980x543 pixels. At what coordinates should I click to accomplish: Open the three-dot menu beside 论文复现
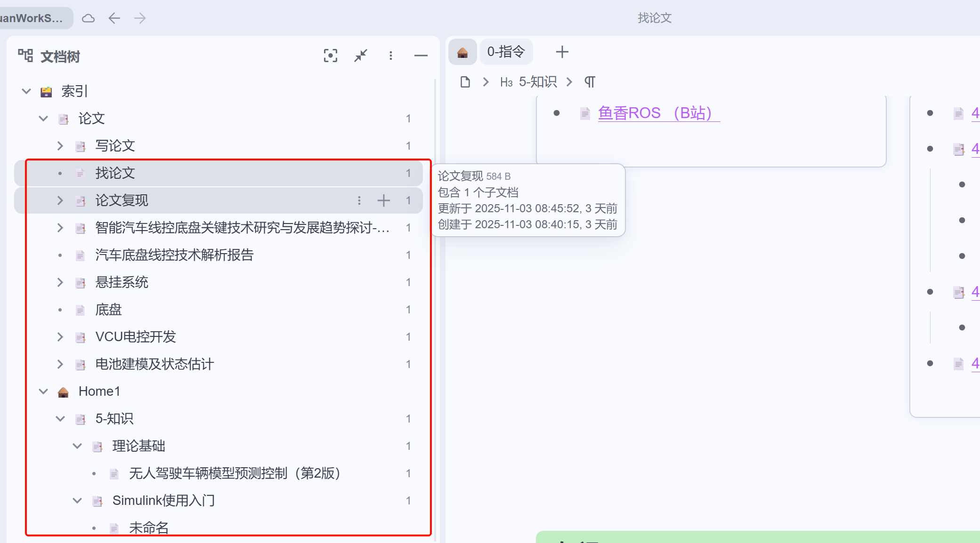pos(359,200)
